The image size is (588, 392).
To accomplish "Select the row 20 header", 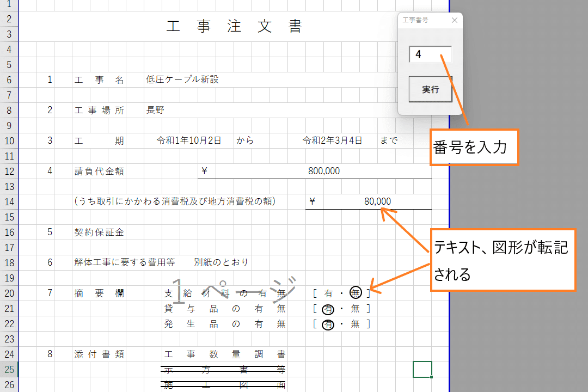I will 9,293.
